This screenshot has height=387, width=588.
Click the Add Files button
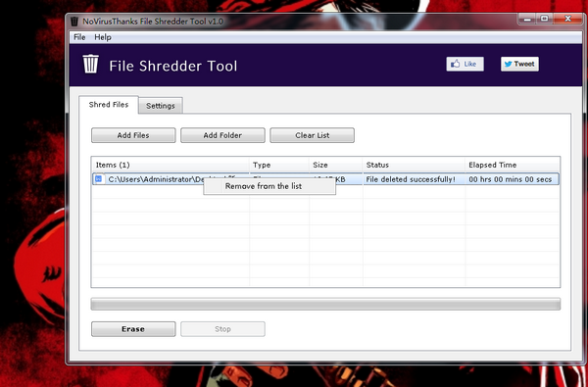pos(133,135)
